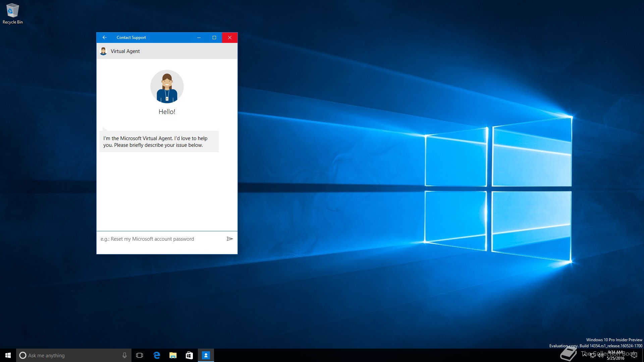Open the volume control tray icon
Screen dimensions: 644x362
click(600, 355)
